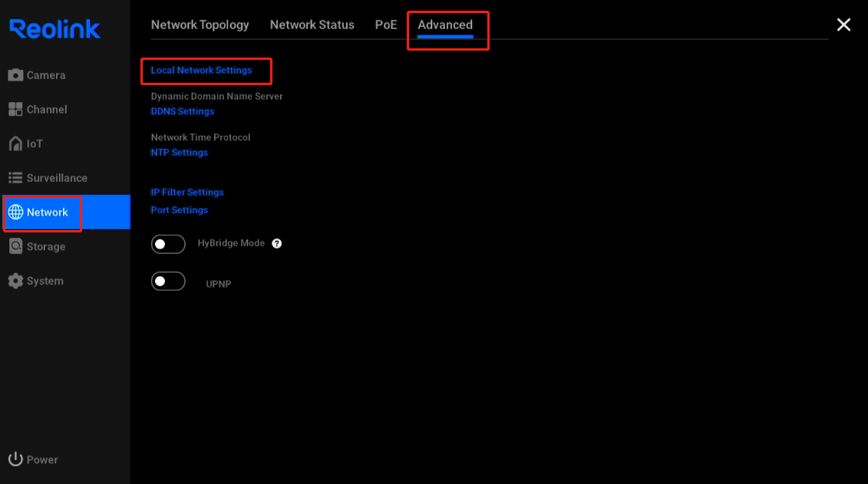Click the Power label text
Image resolution: width=868 pixels, height=484 pixels.
pyautogui.click(x=42, y=459)
